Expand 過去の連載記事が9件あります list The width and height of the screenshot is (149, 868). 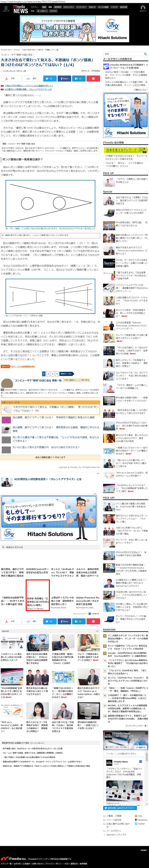click(x=50, y=457)
